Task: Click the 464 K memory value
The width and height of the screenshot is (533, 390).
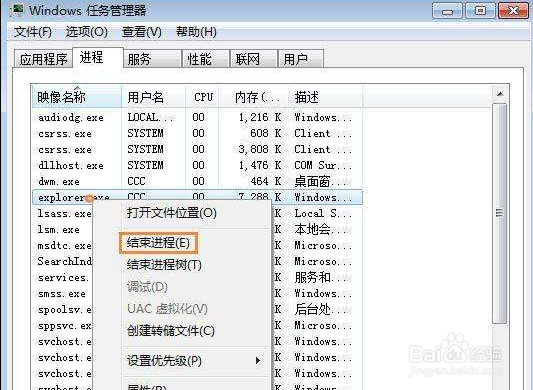Action: [266, 182]
